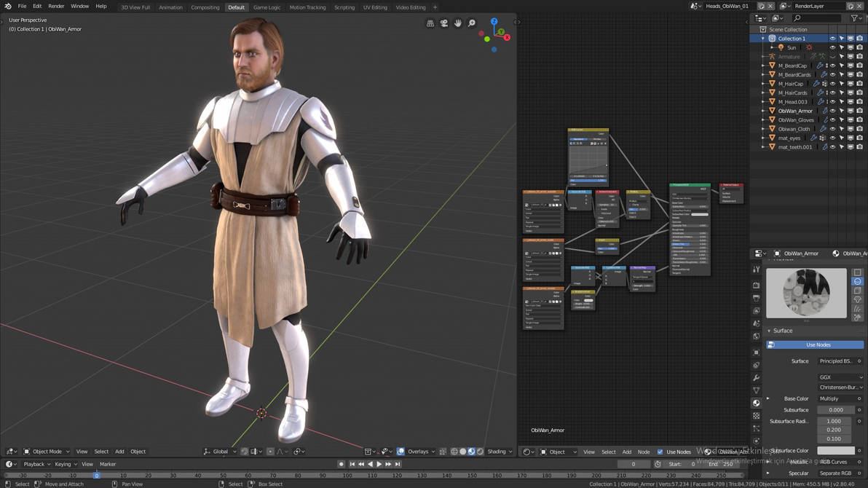
Task: Choose flat plane material preview shape
Action: tap(858, 272)
